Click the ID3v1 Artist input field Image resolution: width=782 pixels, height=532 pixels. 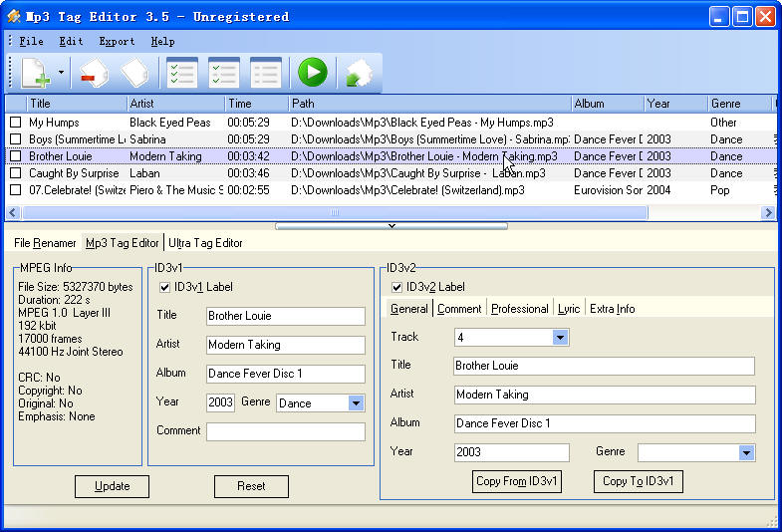pyautogui.click(x=286, y=345)
